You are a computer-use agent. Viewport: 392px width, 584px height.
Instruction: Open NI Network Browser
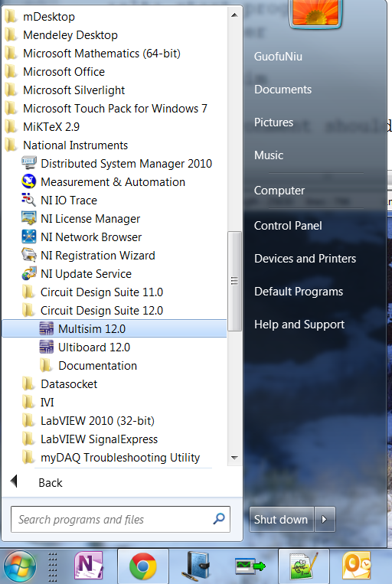(x=82, y=237)
